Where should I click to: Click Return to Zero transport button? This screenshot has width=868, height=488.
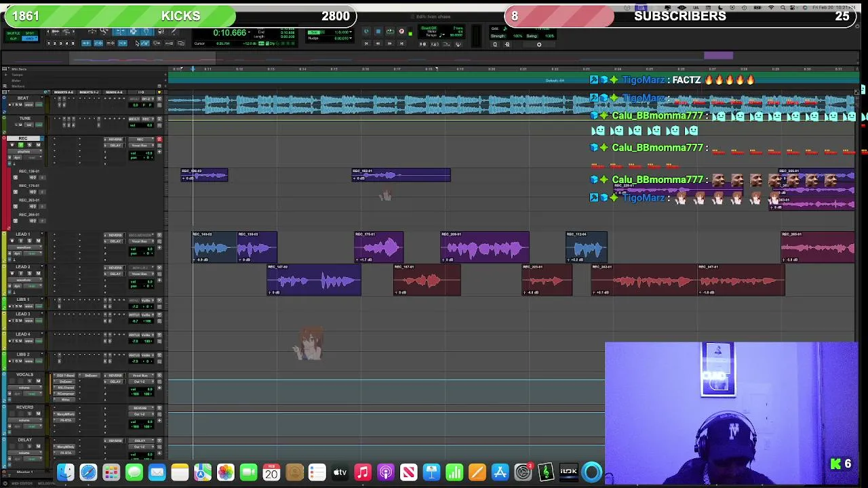coord(366,43)
